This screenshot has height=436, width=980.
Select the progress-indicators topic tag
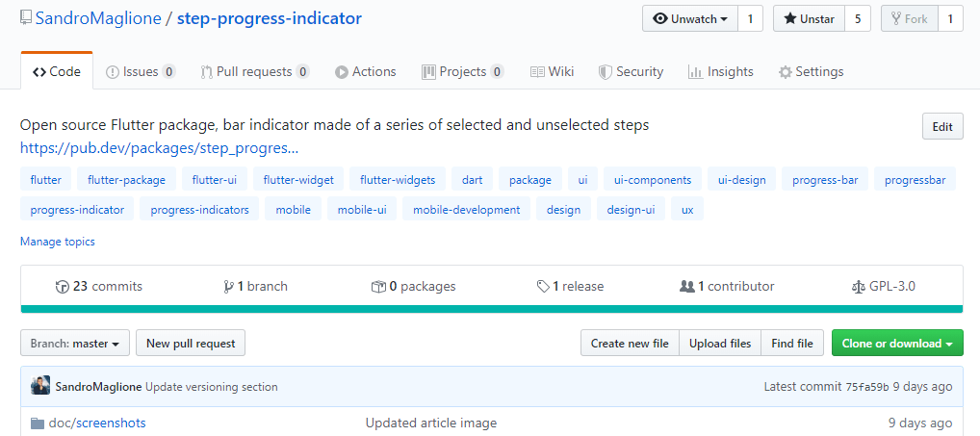coord(199,209)
